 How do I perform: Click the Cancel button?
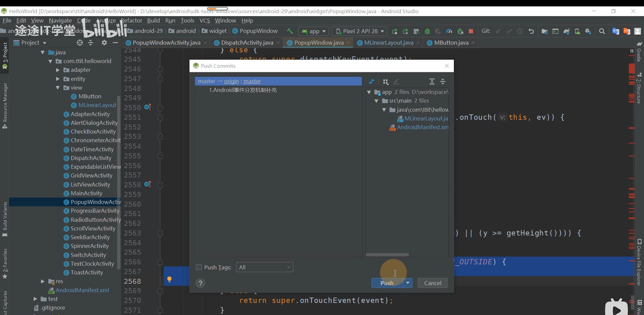point(432,283)
